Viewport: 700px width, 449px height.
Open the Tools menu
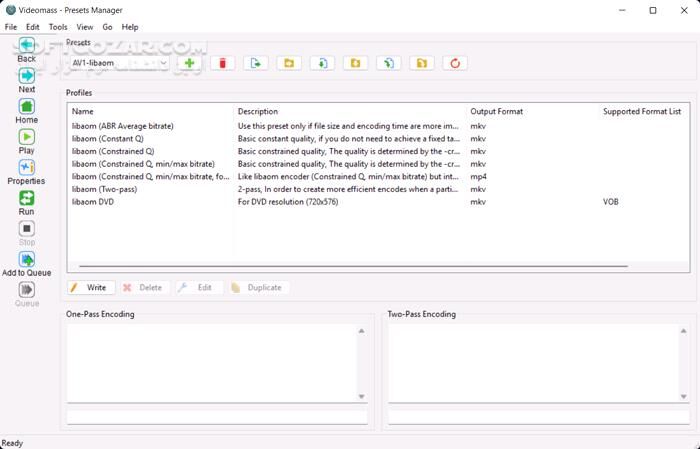pos(58,27)
